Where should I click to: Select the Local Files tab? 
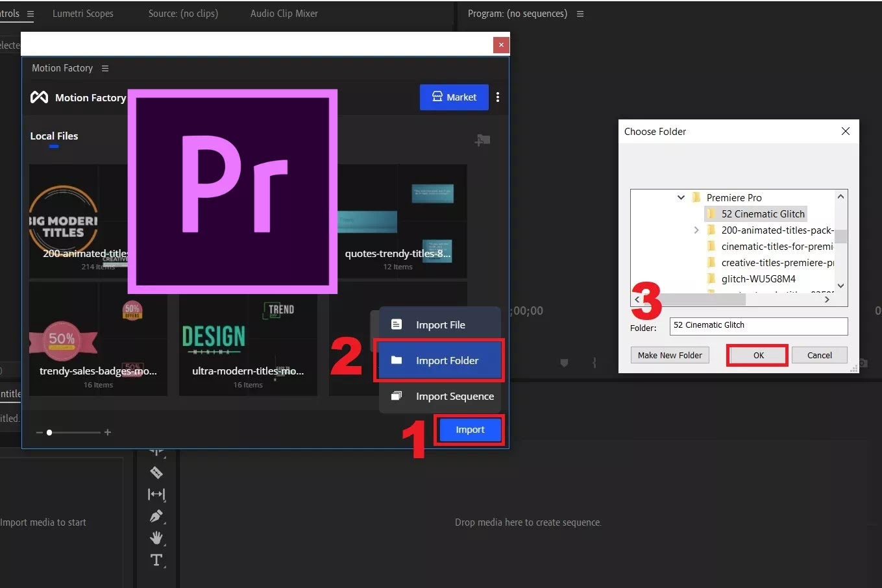tap(54, 136)
